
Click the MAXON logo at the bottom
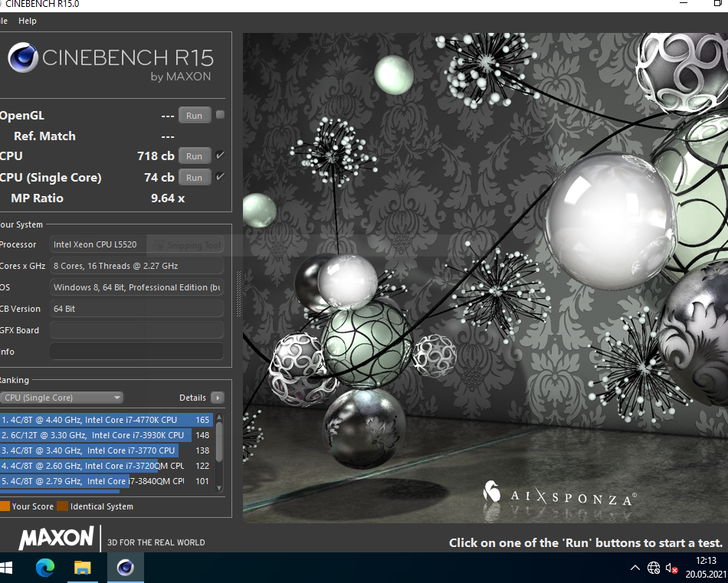[x=56, y=538]
